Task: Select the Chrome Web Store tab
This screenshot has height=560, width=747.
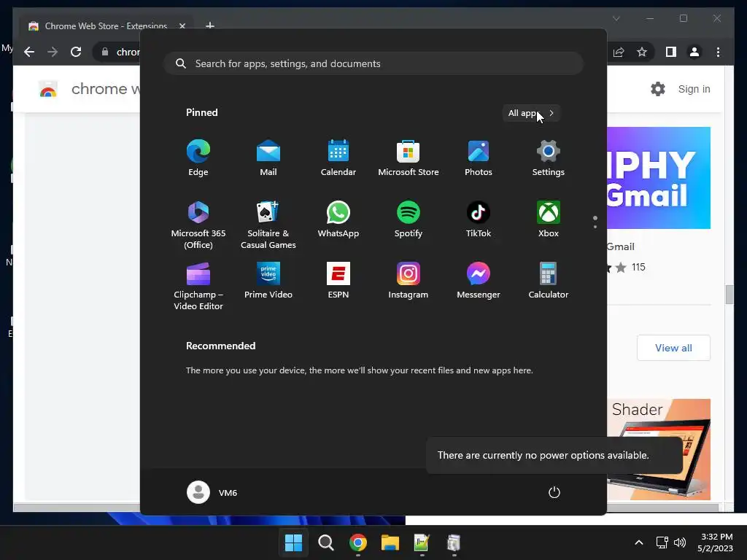Action: 106,26
